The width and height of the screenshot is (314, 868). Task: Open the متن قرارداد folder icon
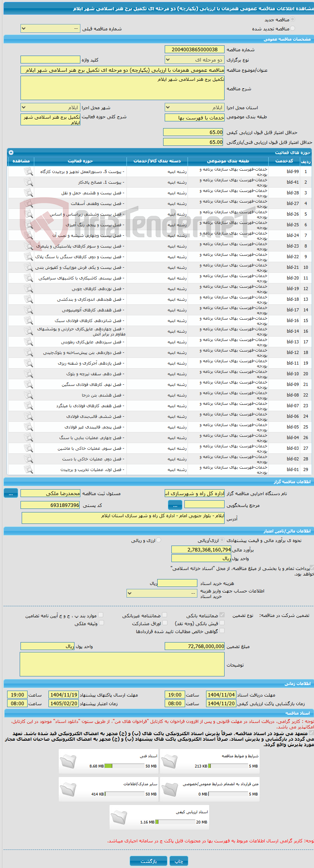click(x=169, y=789)
